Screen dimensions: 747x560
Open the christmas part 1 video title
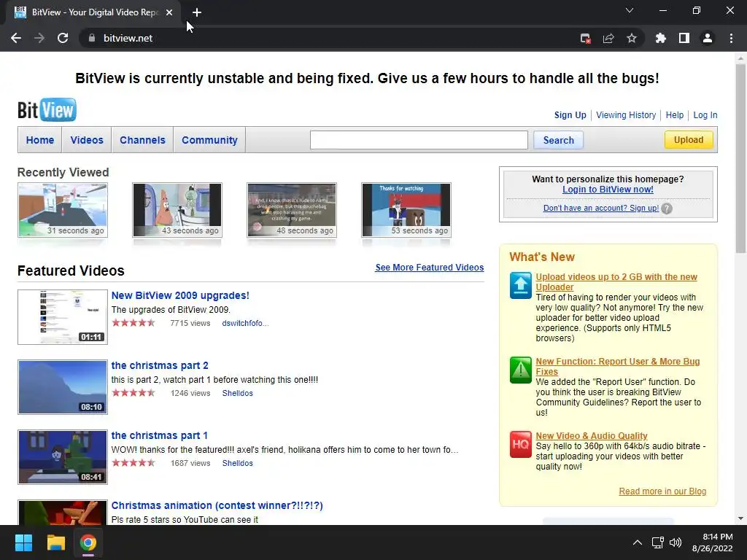[x=159, y=435]
